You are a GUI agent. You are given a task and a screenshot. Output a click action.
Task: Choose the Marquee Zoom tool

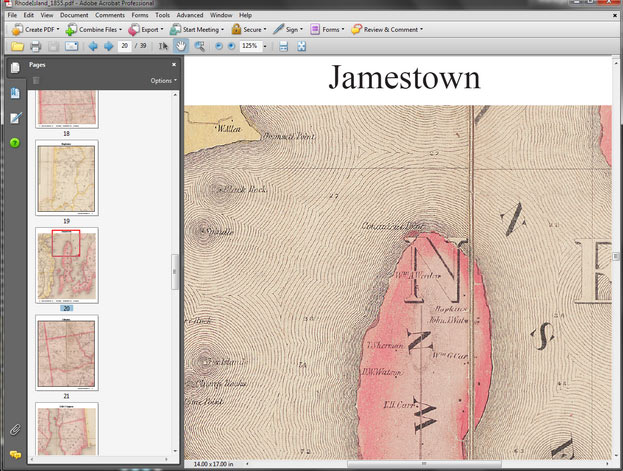[199, 47]
